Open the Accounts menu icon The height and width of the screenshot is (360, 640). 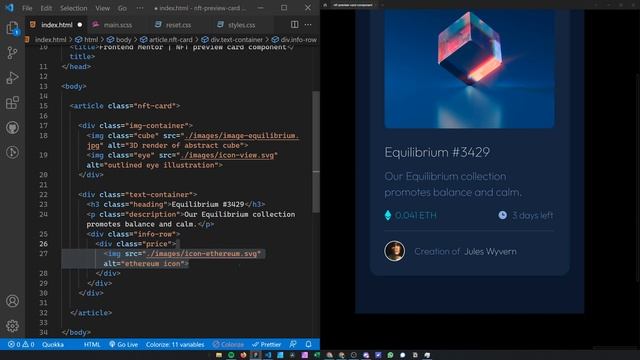point(12,301)
